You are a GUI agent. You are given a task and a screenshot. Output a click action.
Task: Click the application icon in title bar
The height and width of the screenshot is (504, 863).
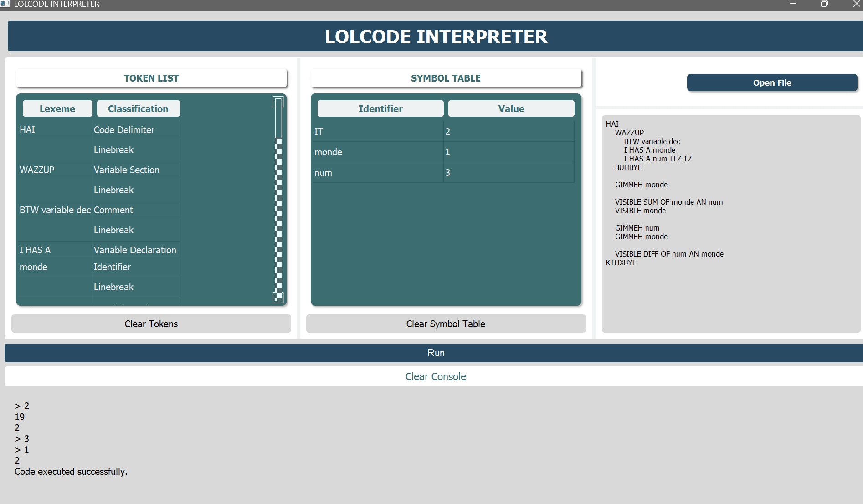(5, 4)
